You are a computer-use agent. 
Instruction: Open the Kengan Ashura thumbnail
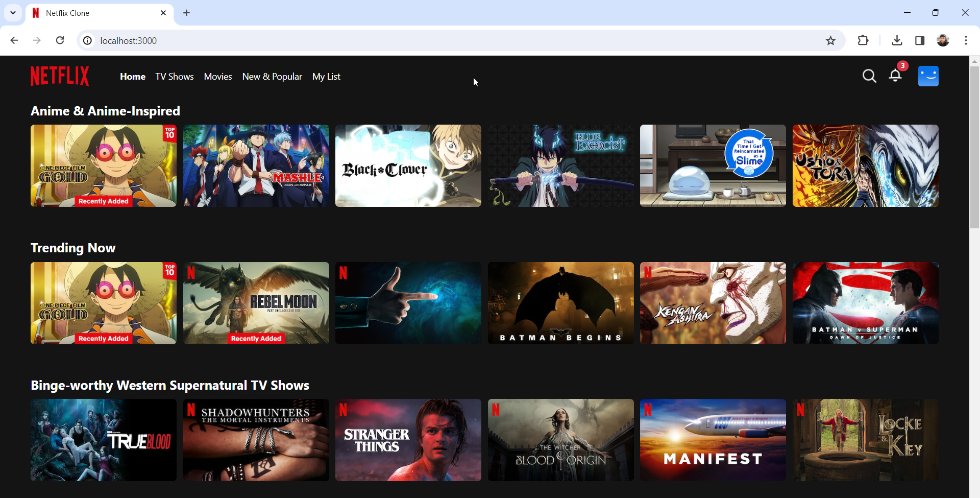coord(713,303)
